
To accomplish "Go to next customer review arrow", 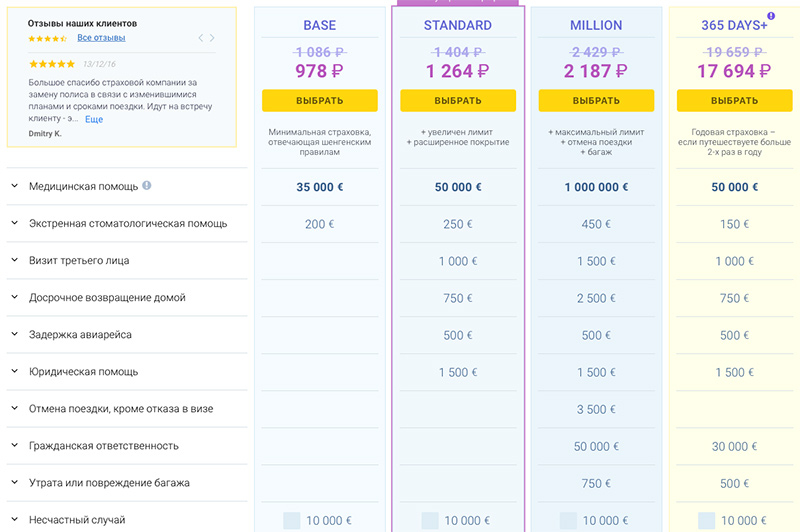I will [212, 38].
